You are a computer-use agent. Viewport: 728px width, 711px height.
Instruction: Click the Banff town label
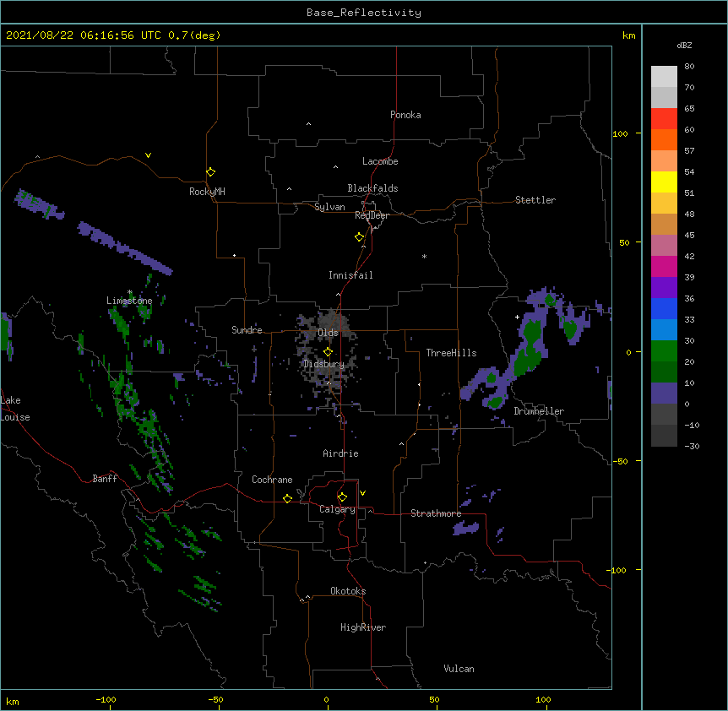coord(105,479)
